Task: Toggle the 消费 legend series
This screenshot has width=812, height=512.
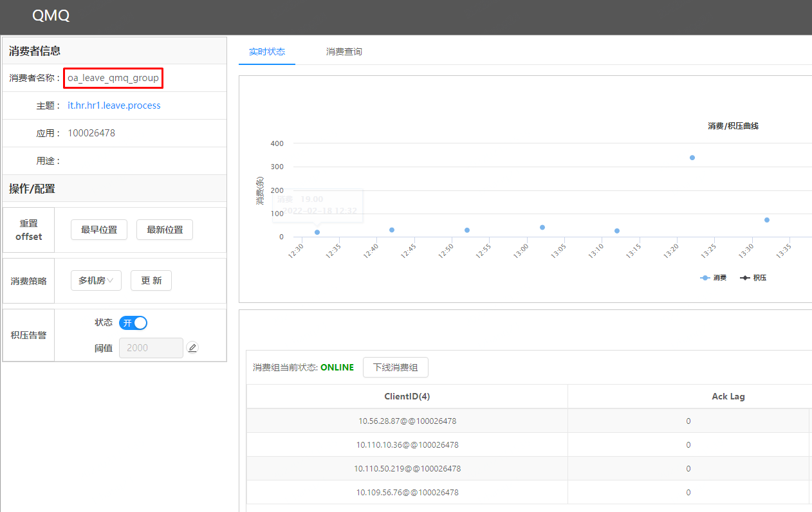Action: (x=714, y=278)
